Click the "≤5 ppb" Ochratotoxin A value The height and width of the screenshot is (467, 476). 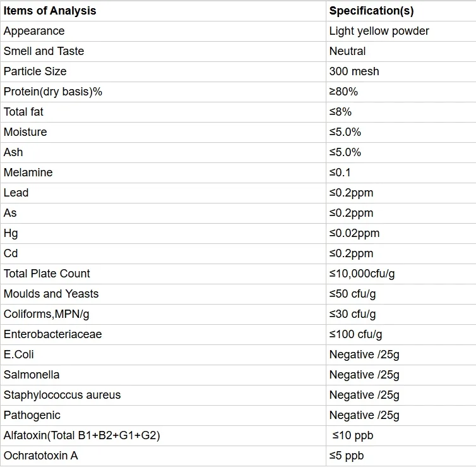(347, 456)
